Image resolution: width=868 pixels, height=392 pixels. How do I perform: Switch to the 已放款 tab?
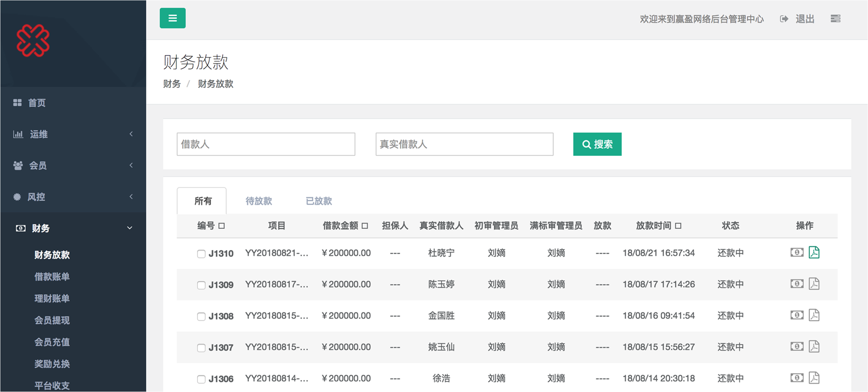click(x=319, y=201)
